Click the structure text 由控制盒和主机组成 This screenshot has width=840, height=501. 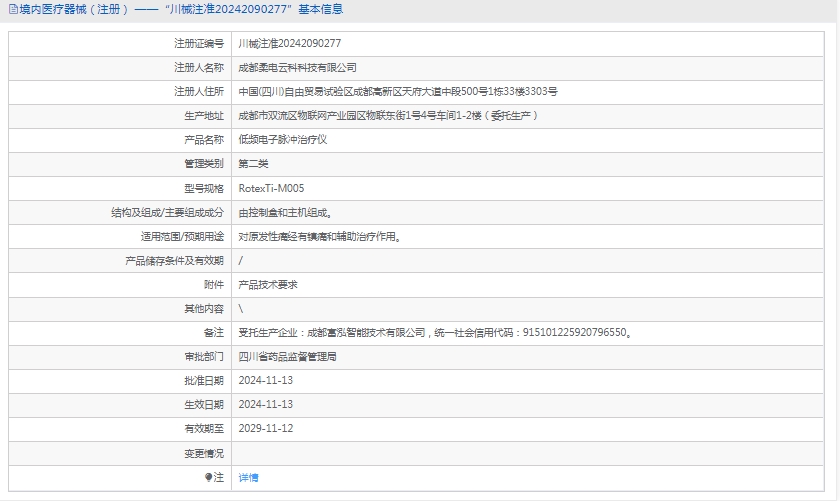[x=286, y=212]
